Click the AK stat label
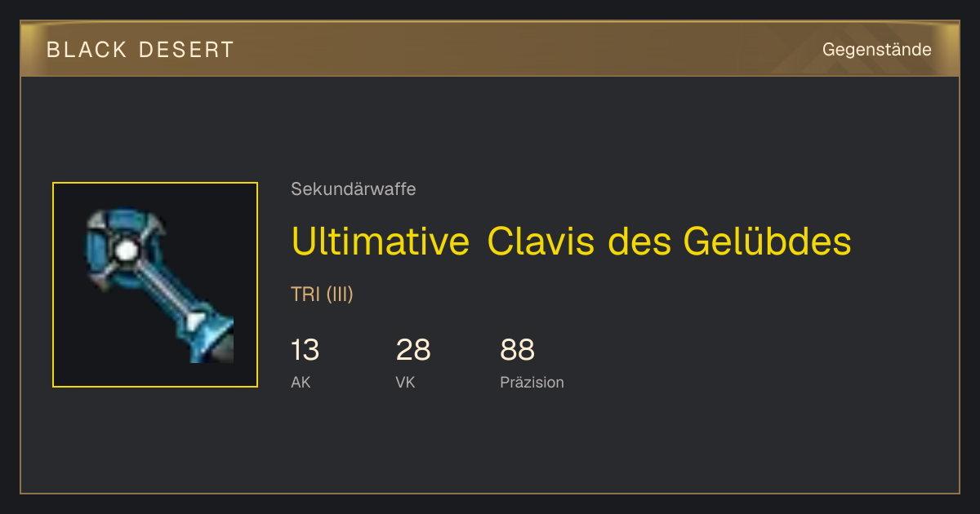Screen dimensions: 980x514 tap(301, 382)
